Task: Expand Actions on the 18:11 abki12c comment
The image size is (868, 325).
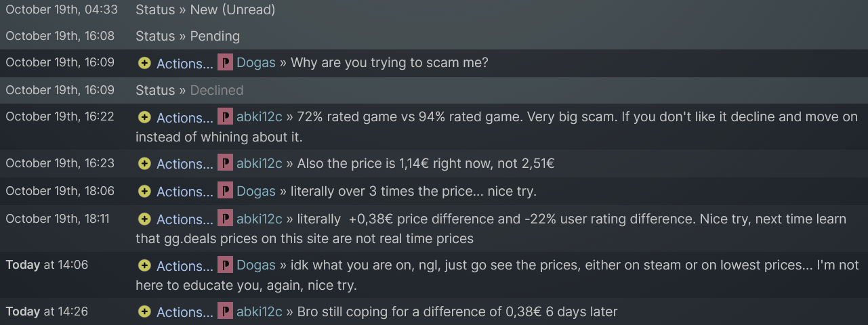Action: 184,220
